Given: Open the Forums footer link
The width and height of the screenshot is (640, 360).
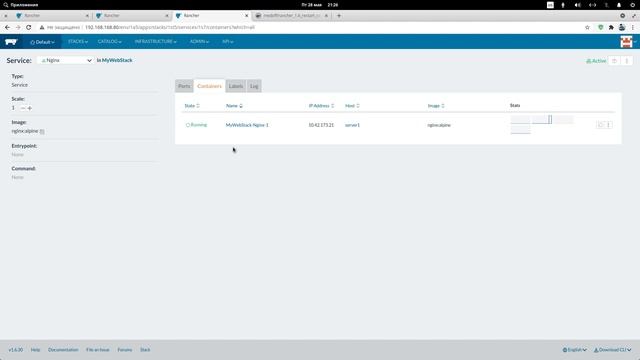Looking at the screenshot, I should 125,350.
